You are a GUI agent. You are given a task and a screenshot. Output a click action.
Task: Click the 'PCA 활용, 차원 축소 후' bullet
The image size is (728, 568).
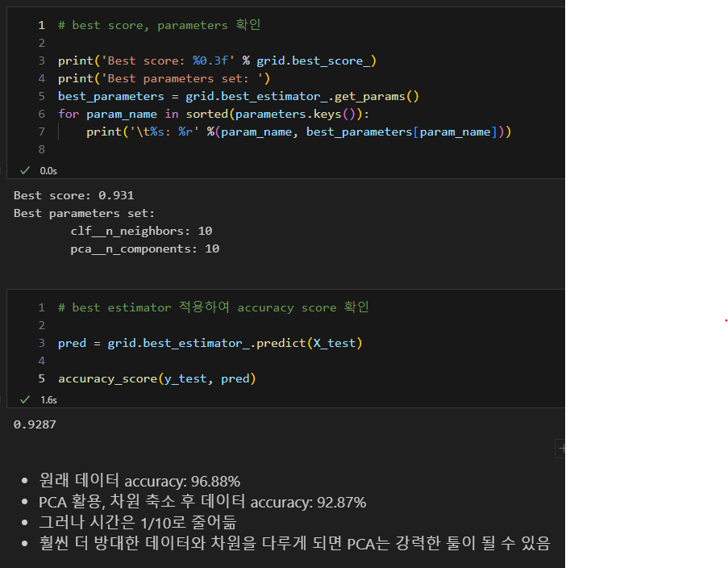[x=202, y=502]
